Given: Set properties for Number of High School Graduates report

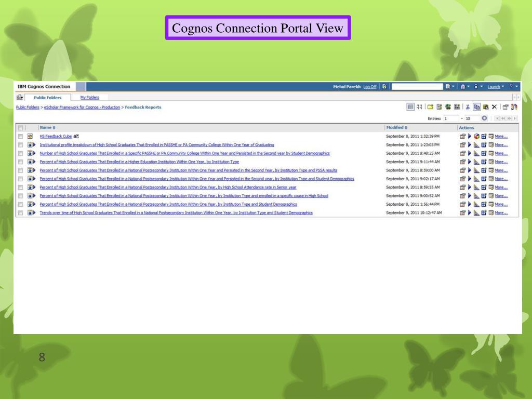Looking at the screenshot, I should click(462, 153).
